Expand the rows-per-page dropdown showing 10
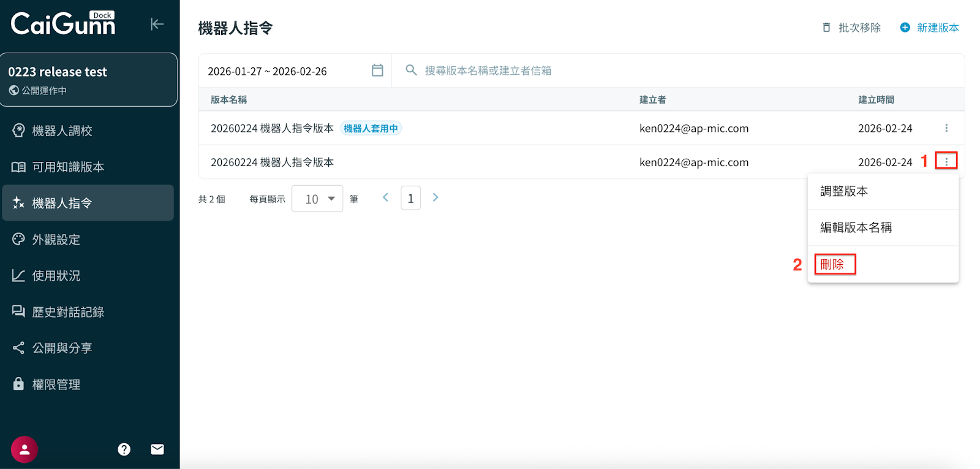This screenshot has height=469, width=980. 317,199
